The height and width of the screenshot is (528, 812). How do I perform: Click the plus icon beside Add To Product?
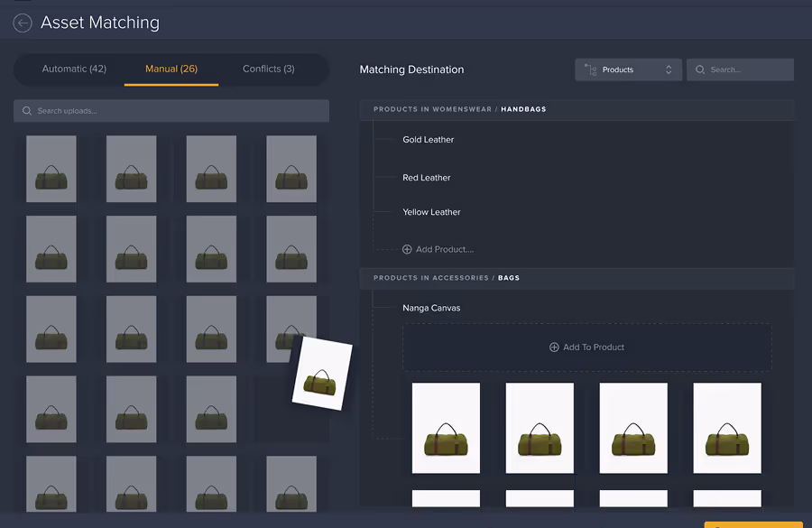click(x=554, y=347)
